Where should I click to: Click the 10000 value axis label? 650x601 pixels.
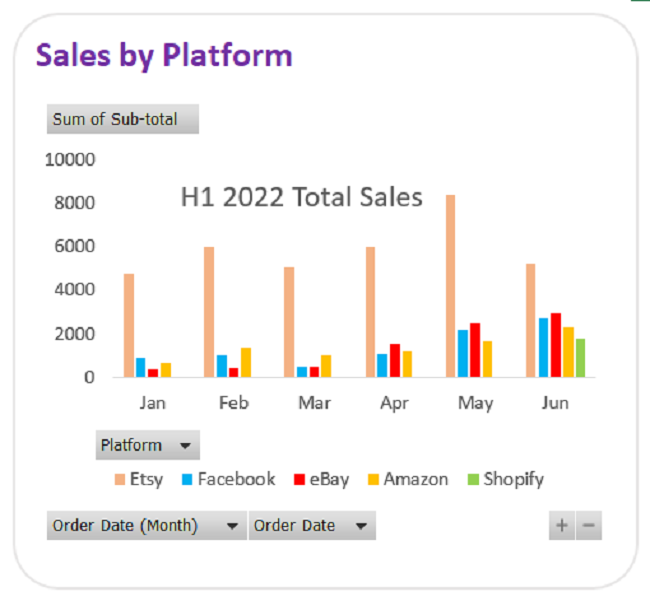click(70, 159)
